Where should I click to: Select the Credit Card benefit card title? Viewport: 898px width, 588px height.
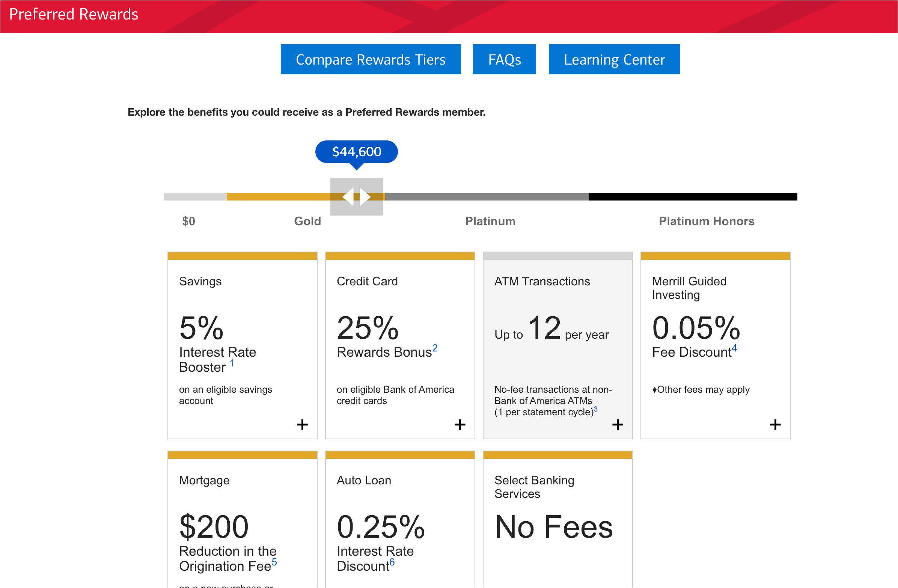pos(367,281)
